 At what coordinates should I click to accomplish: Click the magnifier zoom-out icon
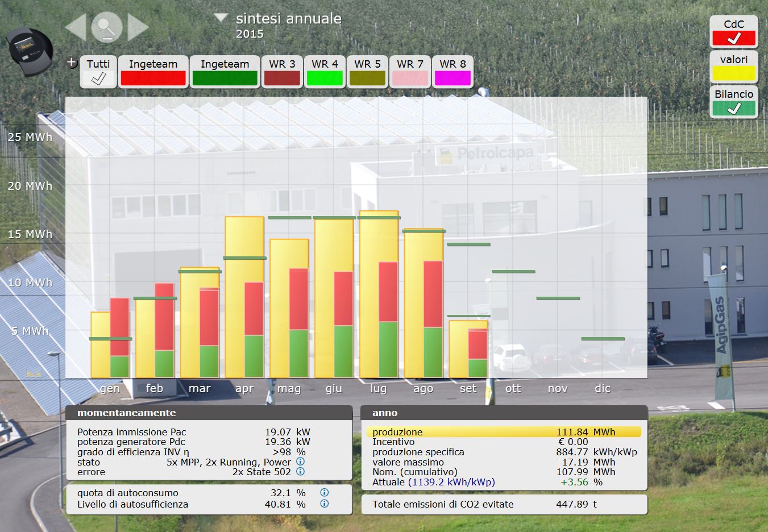107,27
